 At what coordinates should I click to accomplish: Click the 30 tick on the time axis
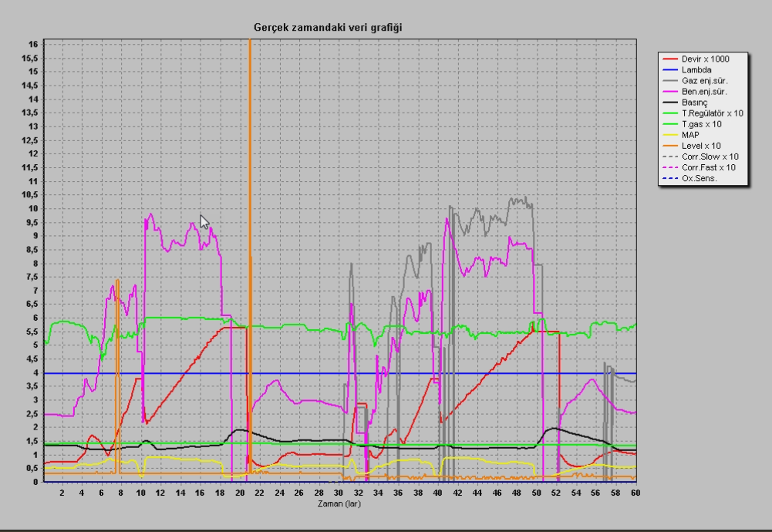click(339, 492)
